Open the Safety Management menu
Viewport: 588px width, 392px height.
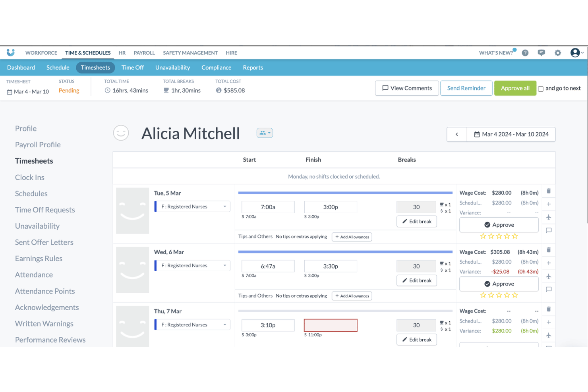coord(190,53)
